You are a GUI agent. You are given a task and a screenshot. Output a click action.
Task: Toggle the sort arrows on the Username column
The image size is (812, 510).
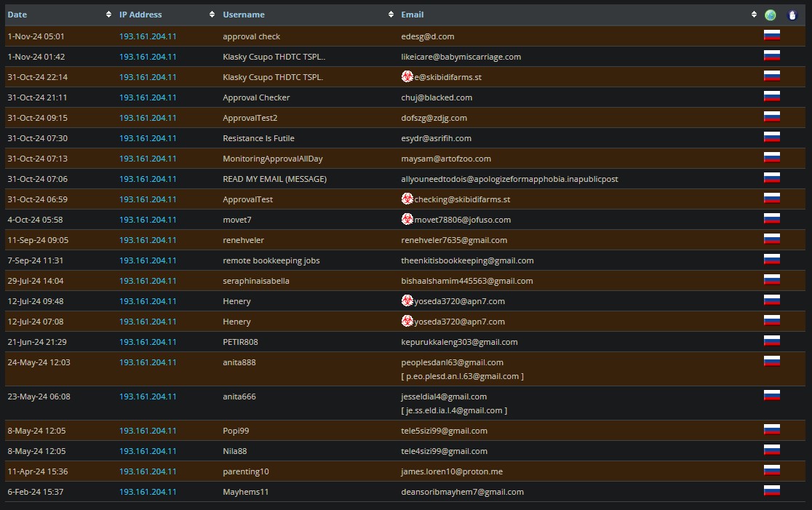coord(391,15)
